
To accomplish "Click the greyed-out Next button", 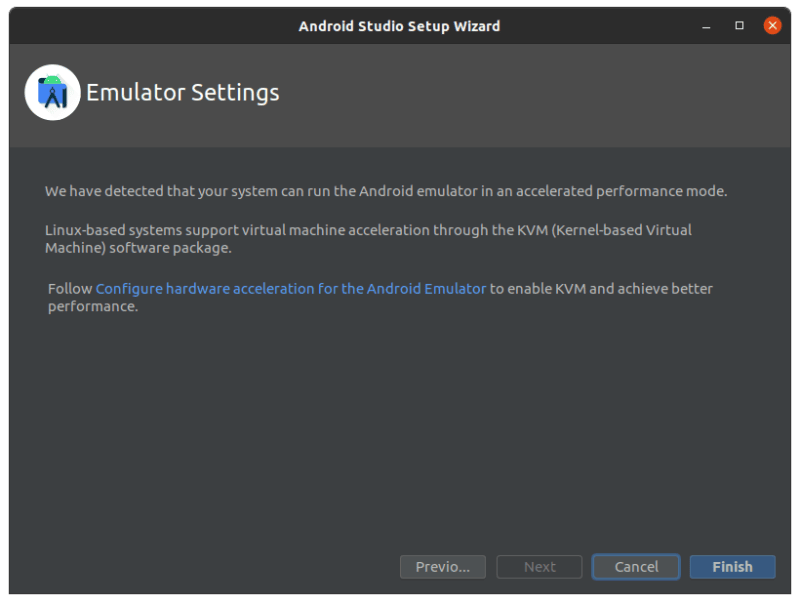I will pos(540,567).
